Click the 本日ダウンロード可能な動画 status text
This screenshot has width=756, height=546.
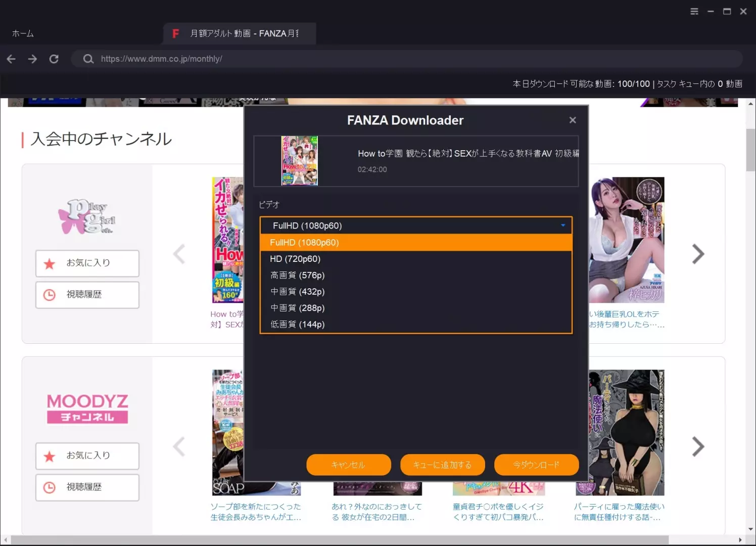click(x=581, y=84)
